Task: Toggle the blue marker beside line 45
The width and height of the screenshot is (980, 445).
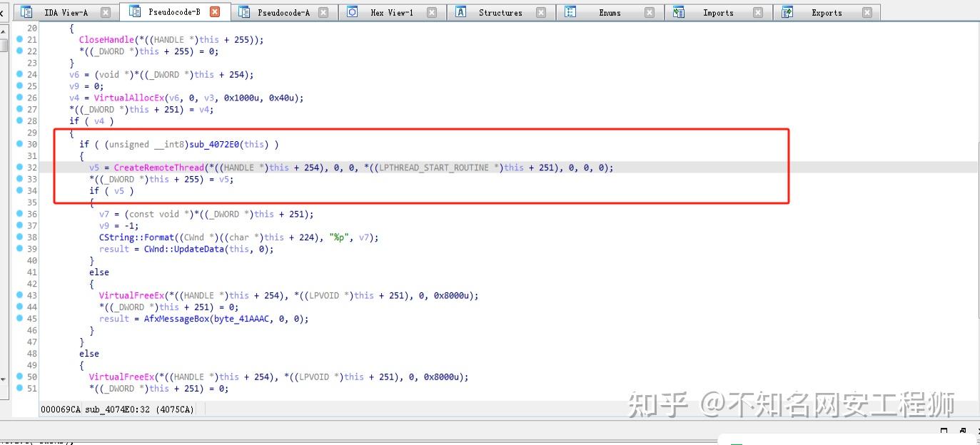Action: tap(18, 318)
